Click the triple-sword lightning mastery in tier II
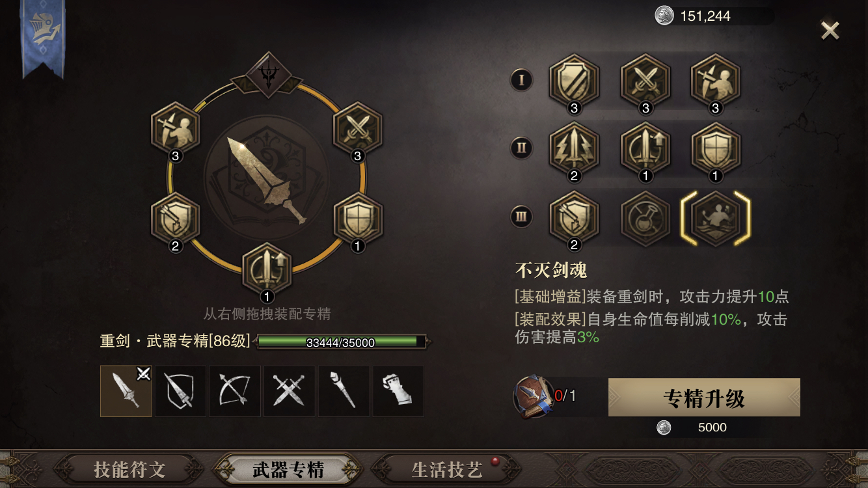Image resolution: width=868 pixels, height=488 pixels. click(x=574, y=149)
